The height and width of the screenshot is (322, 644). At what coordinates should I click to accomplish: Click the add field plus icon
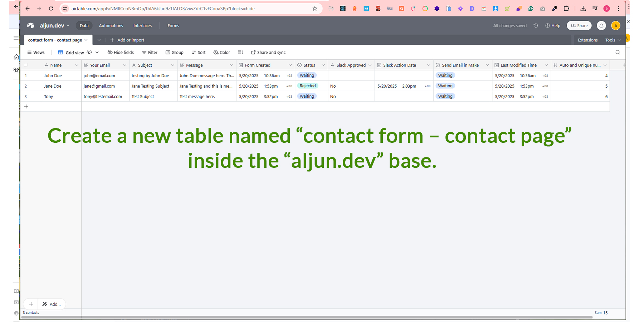point(624,65)
